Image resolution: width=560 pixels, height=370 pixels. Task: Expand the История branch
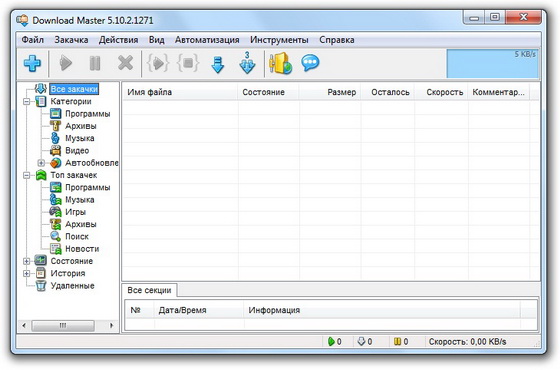tap(26, 274)
